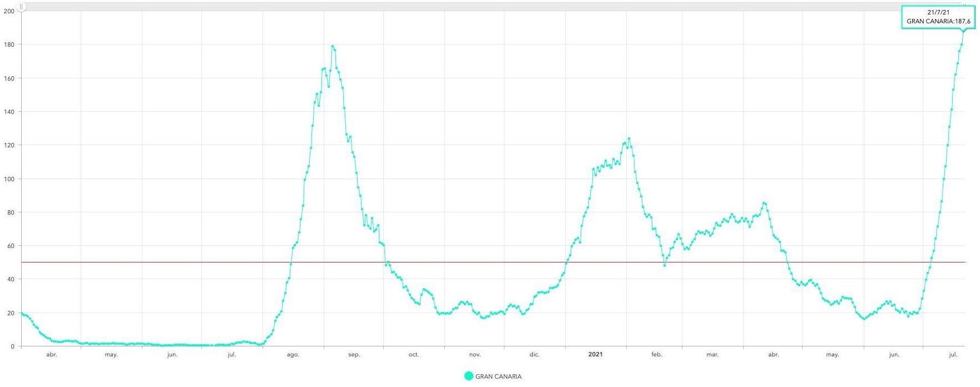Screen dimensions: 980x387
Task: Click the 200 value on the y-axis
Action: (x=9, y=11)
